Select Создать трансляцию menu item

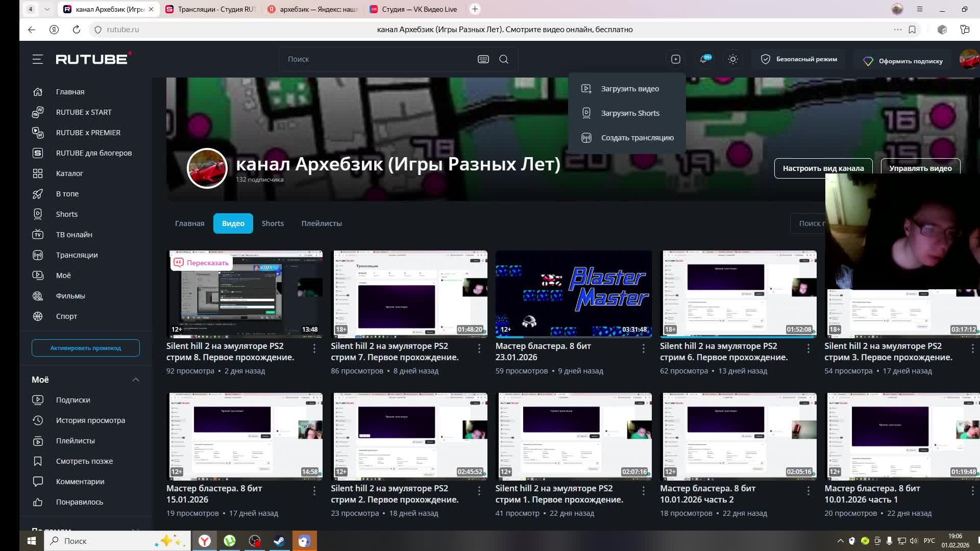point(637,138)
